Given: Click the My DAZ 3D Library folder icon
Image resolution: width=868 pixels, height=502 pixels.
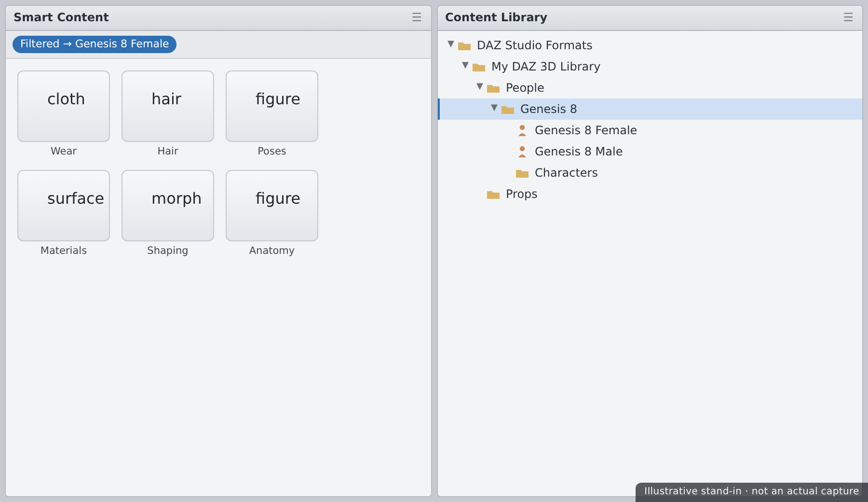Looking at the screenshot, I should [479, 67].
